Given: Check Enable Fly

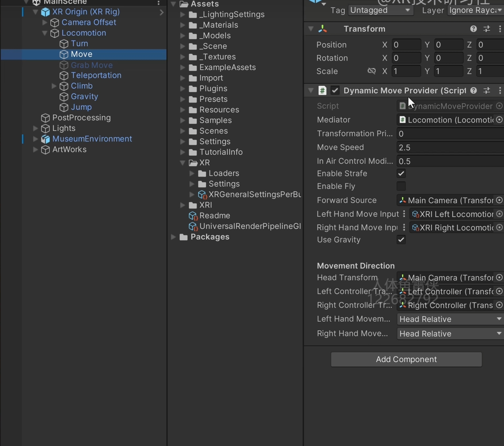Looking at the screenshot, I should tap(401, 186).
